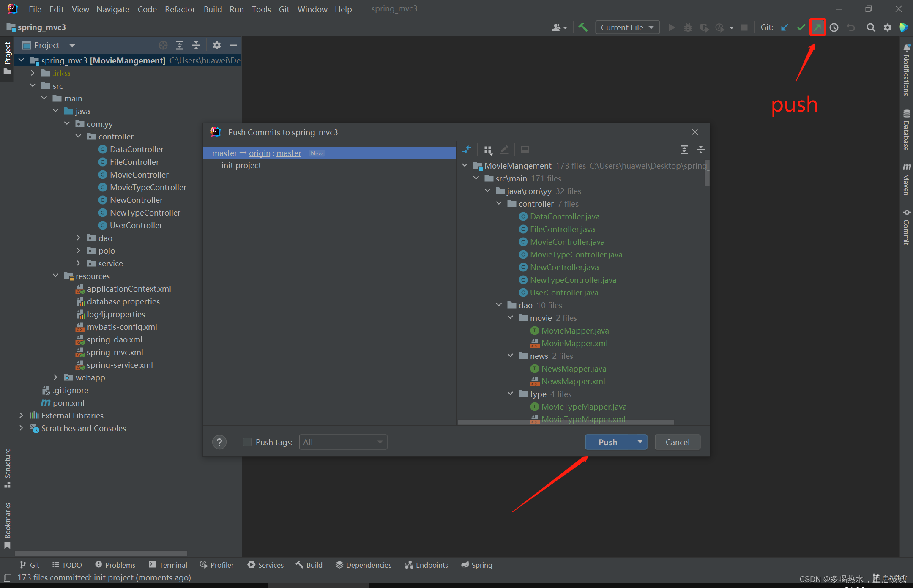Click the Run play icon

point(672,27)
